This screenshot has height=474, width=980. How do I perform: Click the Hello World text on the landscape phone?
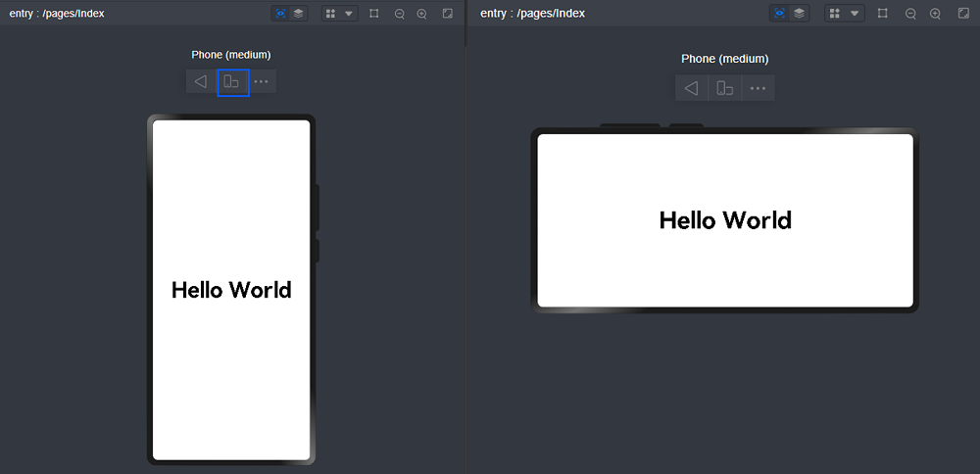coord(725,220)
